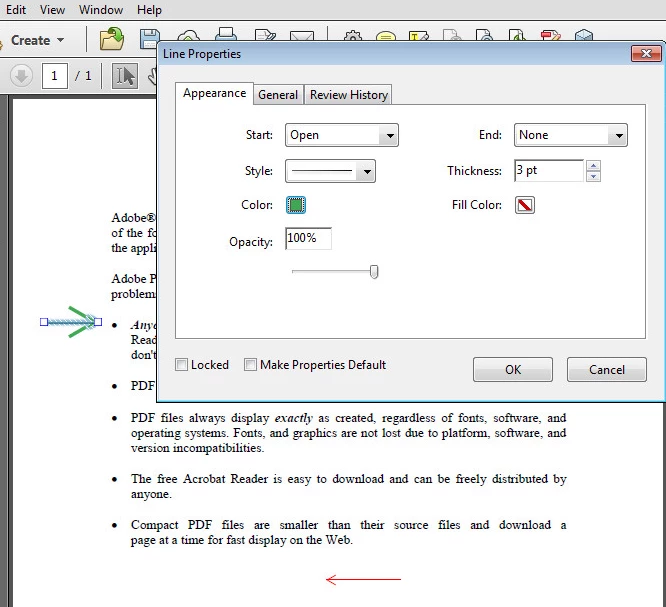Go to next page with the down arrow
666x607 pixels.
[x=21, y=76]
